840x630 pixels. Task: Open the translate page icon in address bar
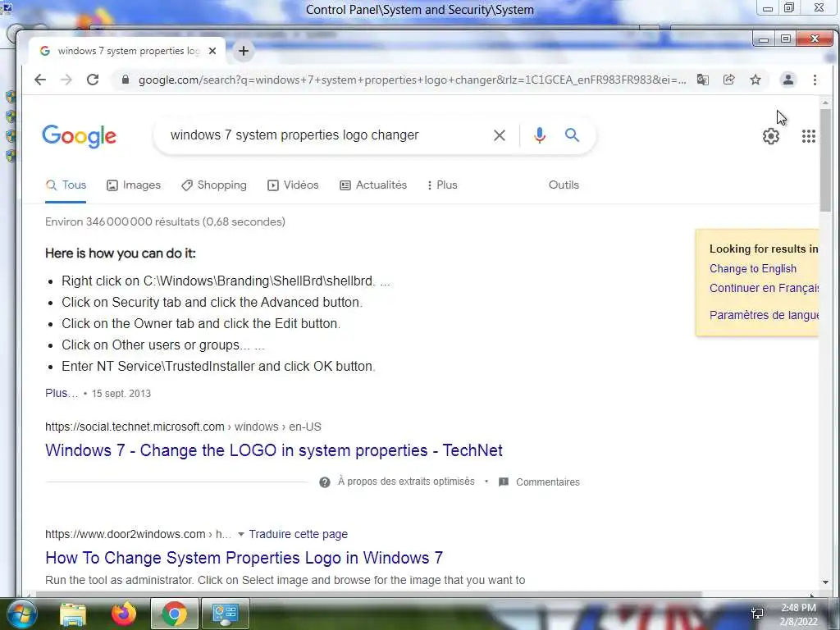pos(703,80)
